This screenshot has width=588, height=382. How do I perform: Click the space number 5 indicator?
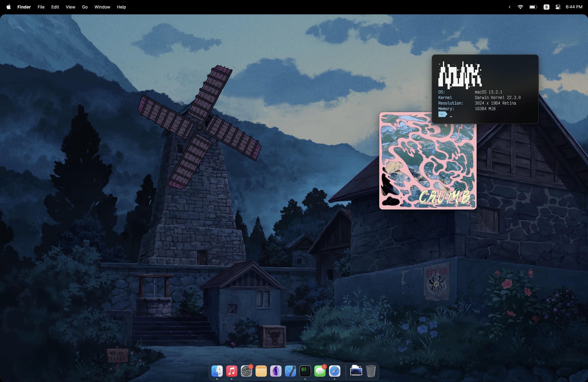(x=547, y=7)
